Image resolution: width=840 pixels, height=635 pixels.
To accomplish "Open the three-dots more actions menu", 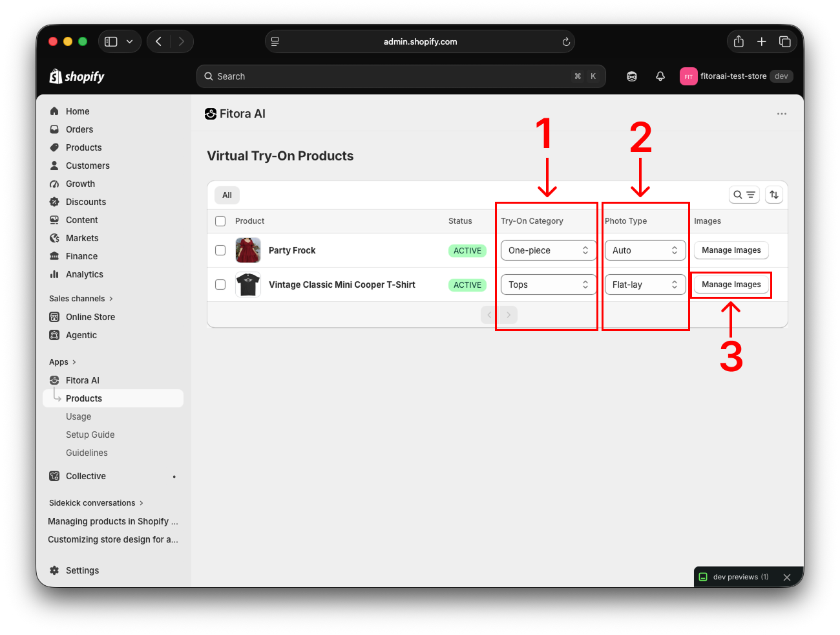I will click(x=782, y=114).
